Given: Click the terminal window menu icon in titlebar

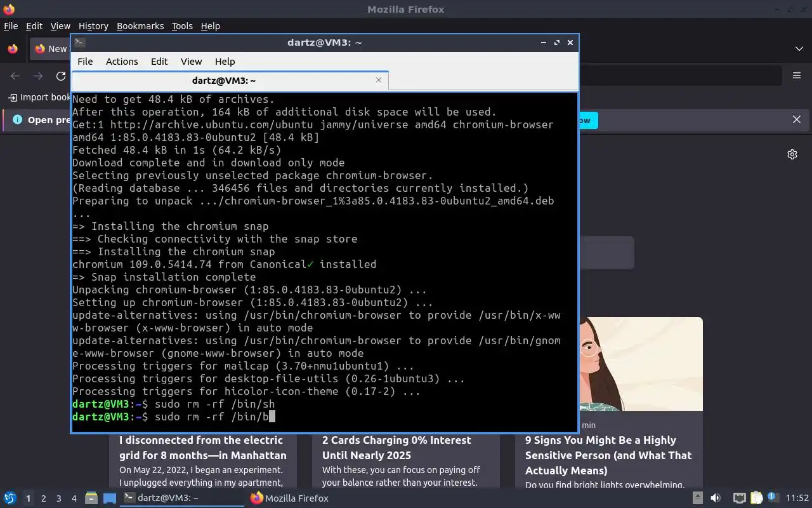Looking at the screenshot, I should [79, 43].
